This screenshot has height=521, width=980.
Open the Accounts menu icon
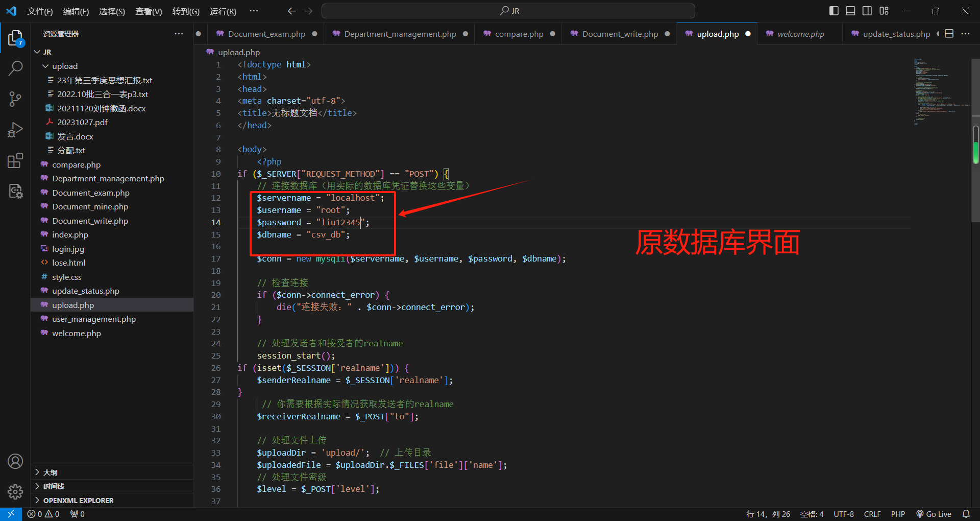pyautogui.click(x=15, y=461)
